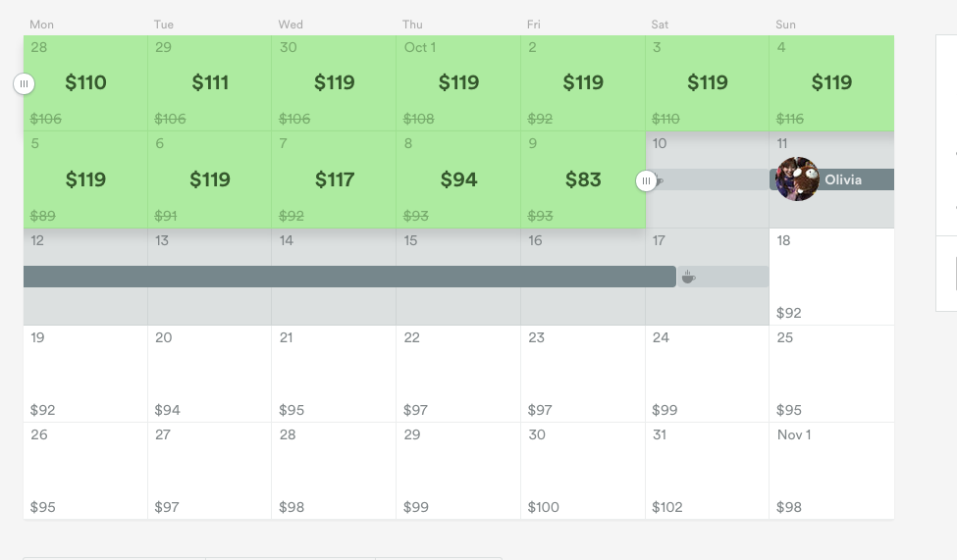The height and width of the screenshot is (560, 957).
Task: Select Thursday 8 priced at $94
Action: pyautogui.click(x=458, y=179)
